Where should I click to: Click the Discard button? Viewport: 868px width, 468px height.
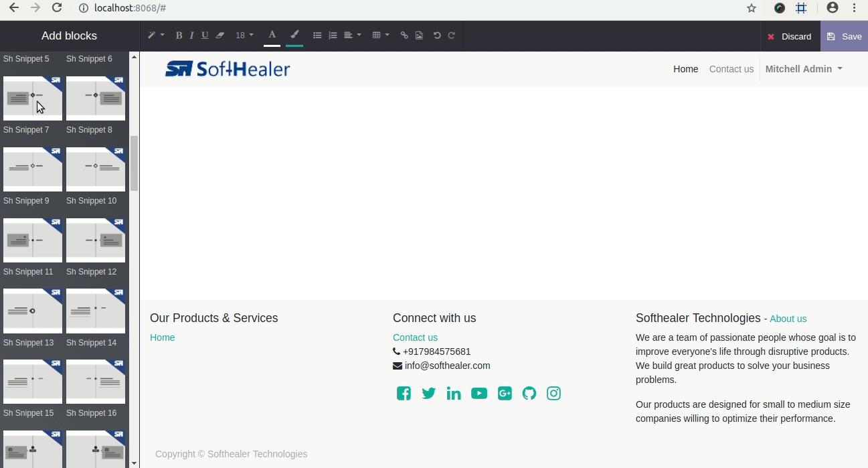(x=790, y=36)
